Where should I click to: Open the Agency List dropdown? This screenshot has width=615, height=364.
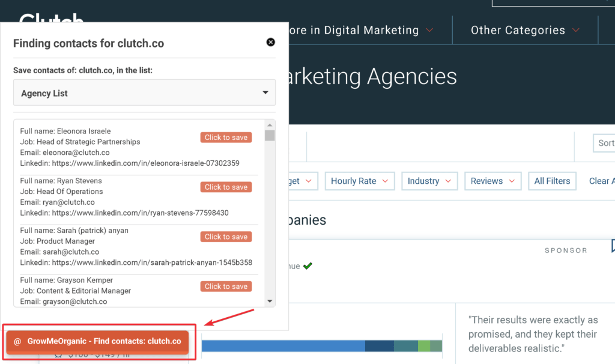pos(144,93)
